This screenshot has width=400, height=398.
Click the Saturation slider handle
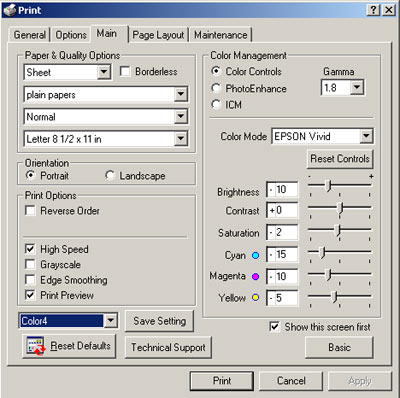pyautogui.click(x=338, y=230)
